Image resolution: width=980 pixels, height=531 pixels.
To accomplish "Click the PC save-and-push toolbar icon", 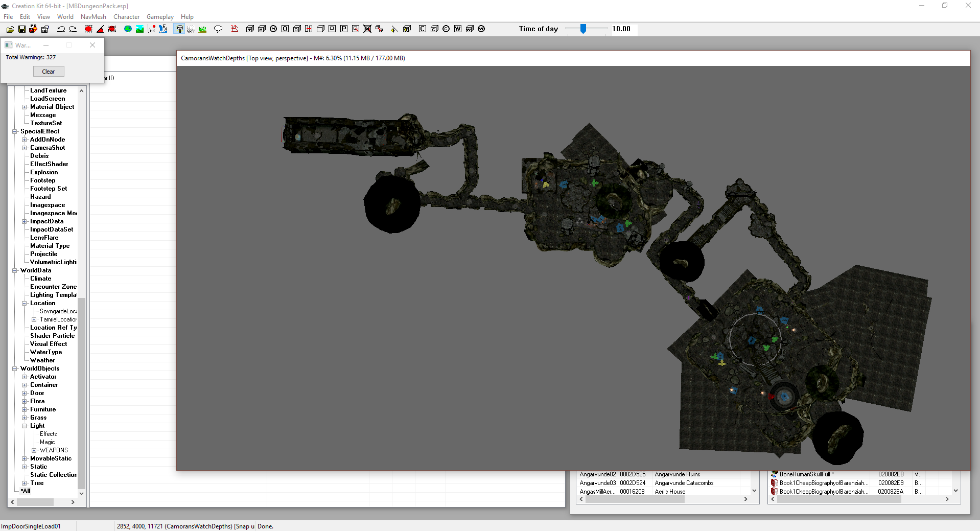I will [x=33, y=29].
